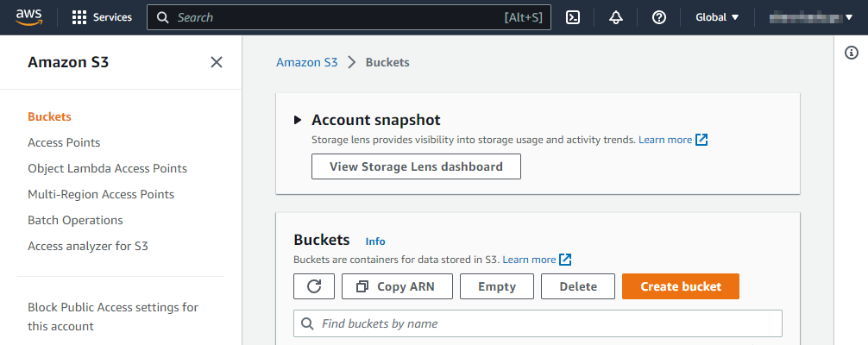Focus the Find buckets by name field
The width and height of the screenshot is (868, 345).
[538, 323]
